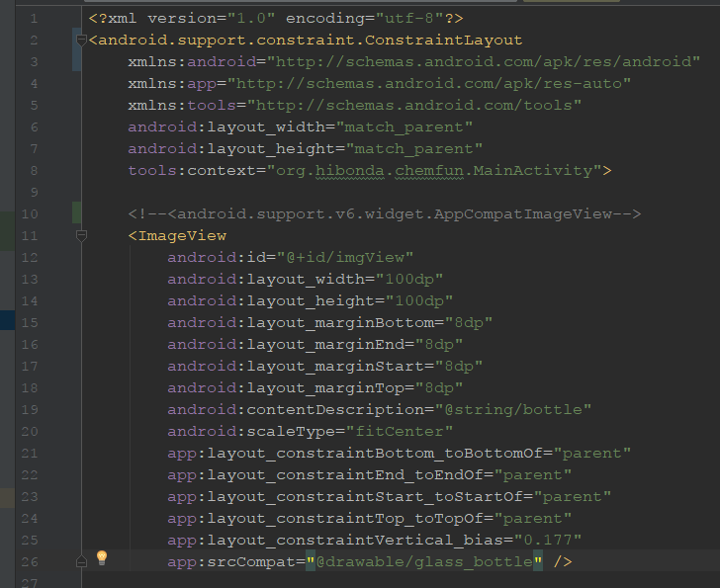
Task: Click the "app:srcCompat" attribute name
Action: coord(232,562)
